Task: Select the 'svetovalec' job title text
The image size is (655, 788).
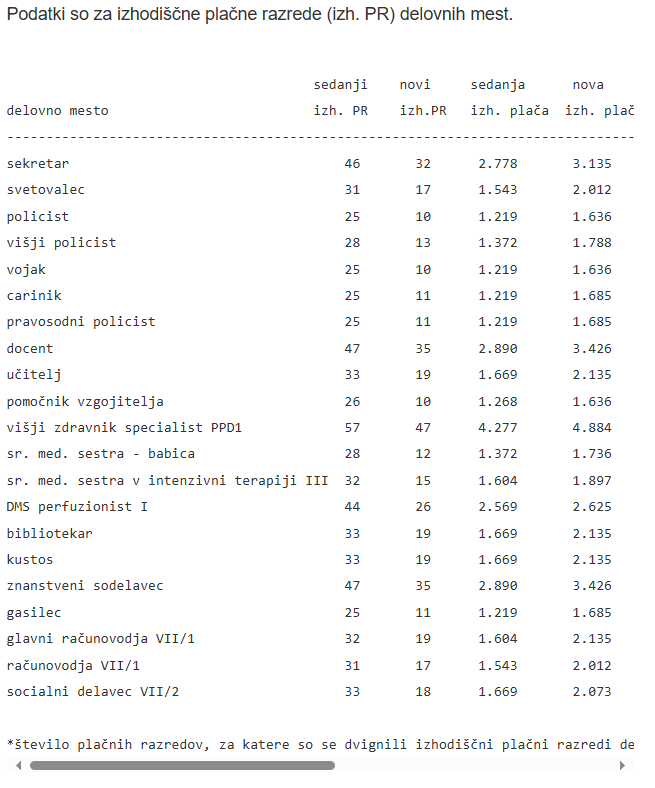Action: click(x=46, y=190)
